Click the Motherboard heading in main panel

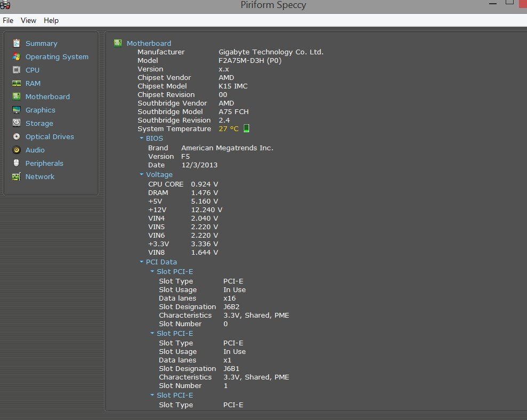click(x=149, y=43)
